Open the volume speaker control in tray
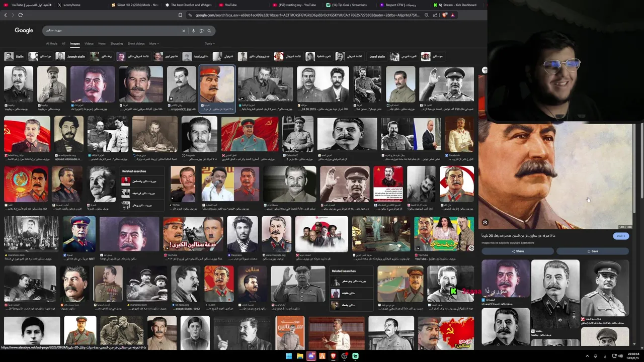 [x=621, y=356]
